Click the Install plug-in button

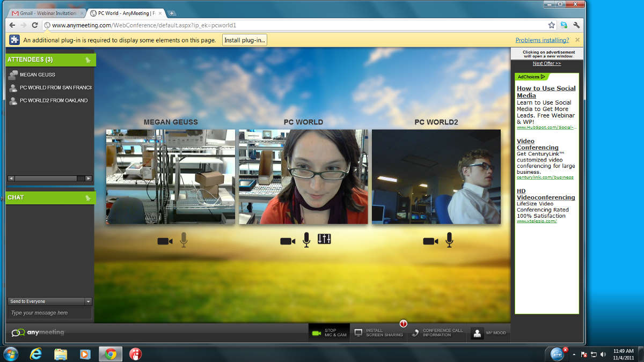(245, 40)
